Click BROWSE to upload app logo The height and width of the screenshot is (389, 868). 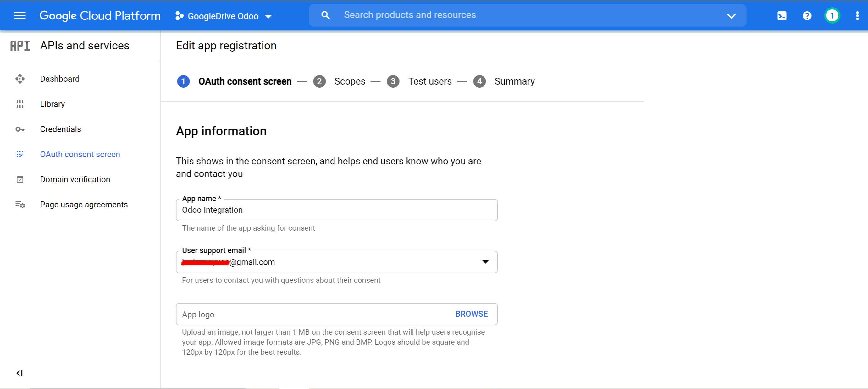click(x=471, y=314)
